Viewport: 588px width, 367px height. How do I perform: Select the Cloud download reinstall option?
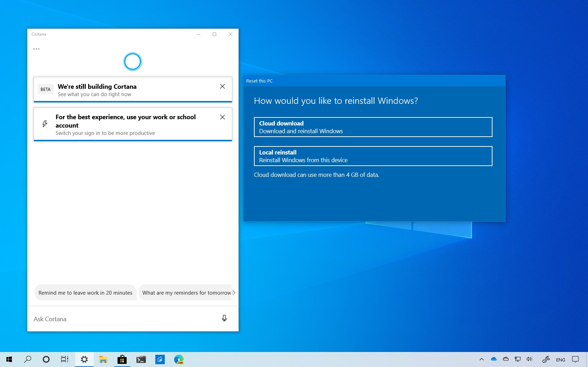pyautogui.click(x=373, y=127)
